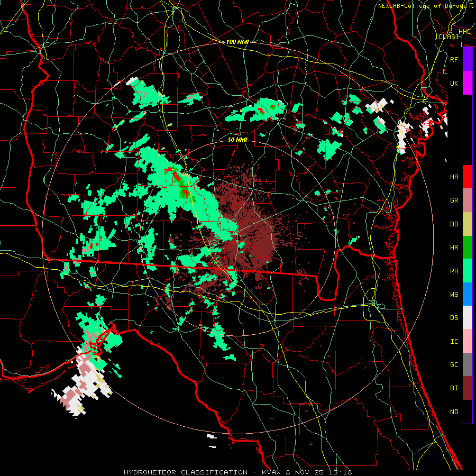Click the RF legend label
Image resolution: width=476 pixels, height=476 pixels.
pyautogui.click(x=454, y=59)
